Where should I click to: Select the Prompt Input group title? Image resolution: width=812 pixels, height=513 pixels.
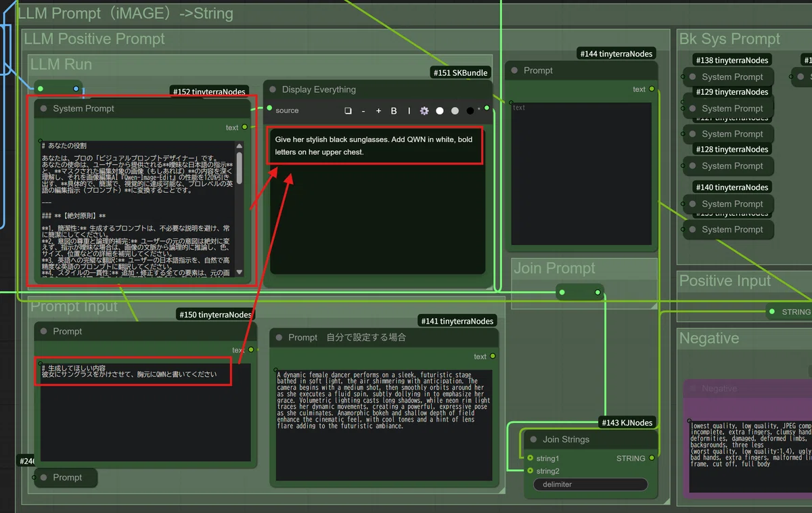point(74,307)
